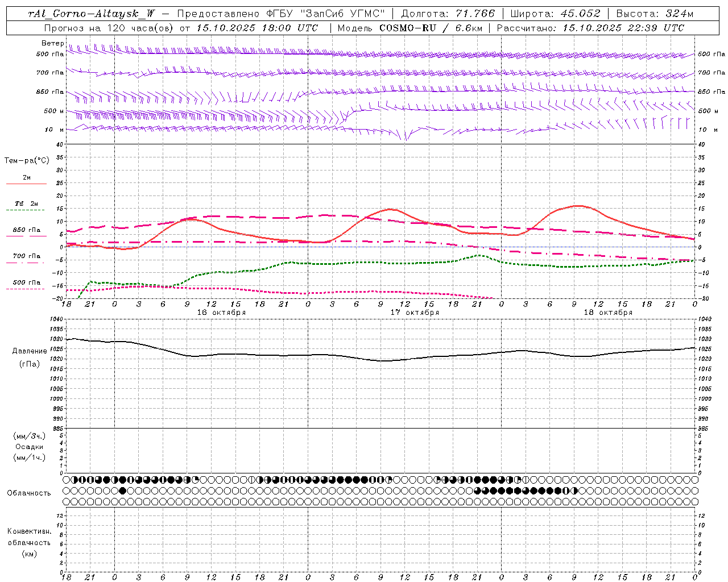Click the Осадки precipitation label
728x582 pixels.
(x=30, y=447)
